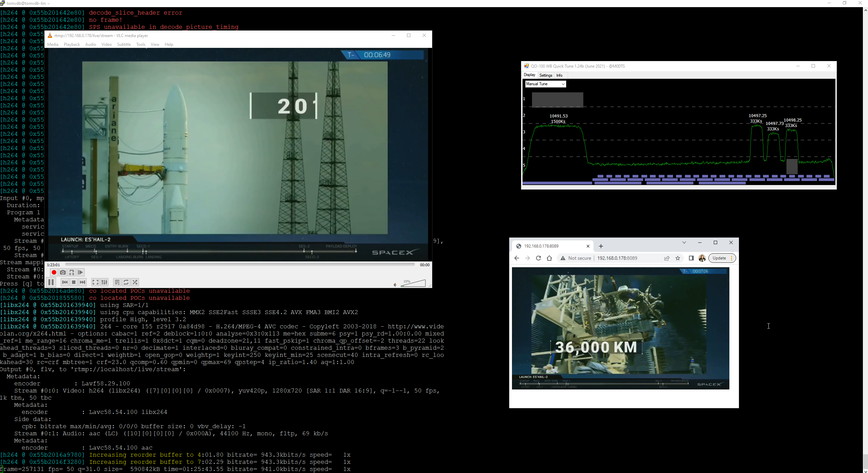The image size is (868, 473).
Task: Advance frame by frame in VLC
Action: tap(81, 272)
